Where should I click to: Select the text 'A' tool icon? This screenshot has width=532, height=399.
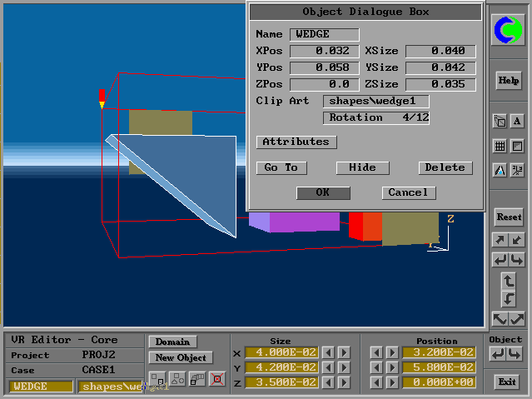tap(517, 122)
